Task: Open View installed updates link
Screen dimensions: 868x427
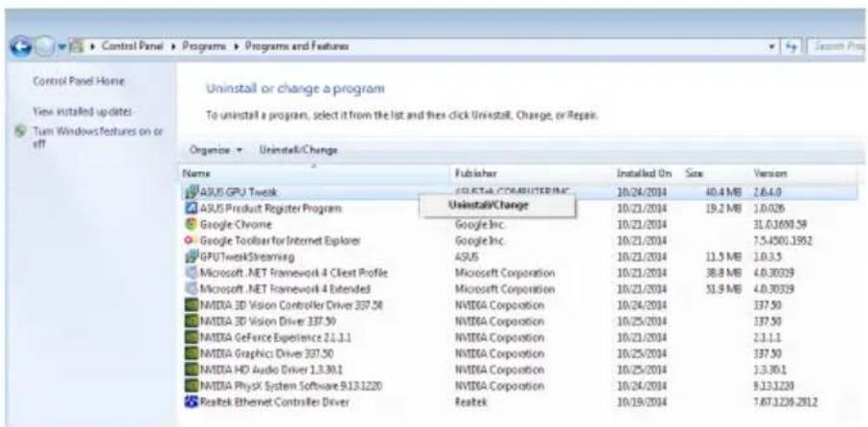Action: pos(82,112)
